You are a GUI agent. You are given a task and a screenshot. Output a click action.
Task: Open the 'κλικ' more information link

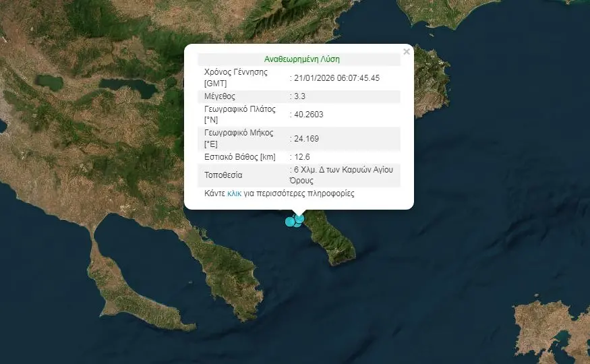click(x=235, y=193)
